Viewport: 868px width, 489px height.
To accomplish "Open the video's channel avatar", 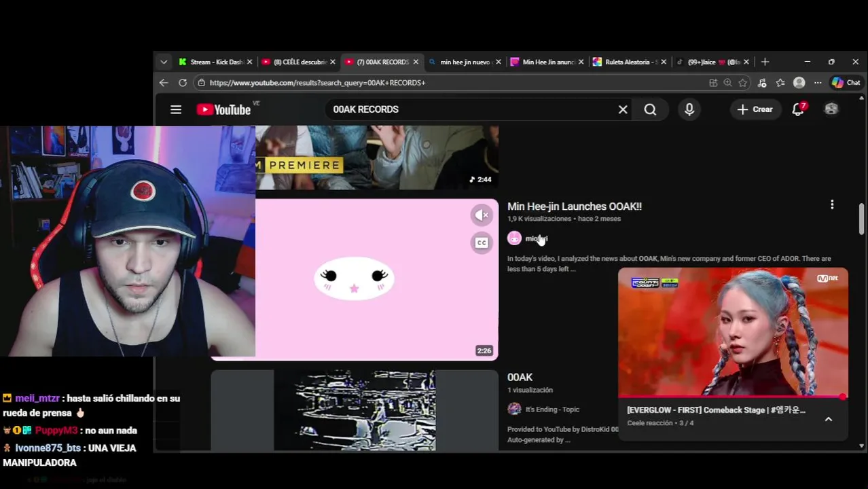I will [x=514, y=238].
